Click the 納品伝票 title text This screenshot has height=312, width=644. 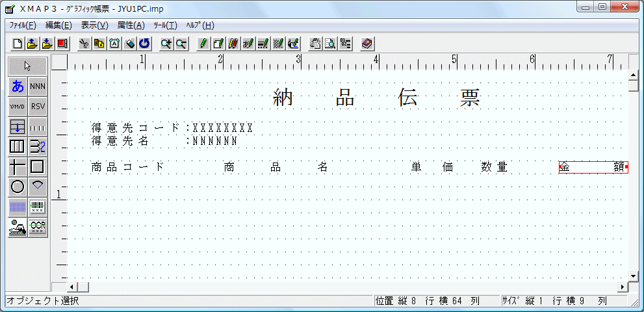coord(377,98)
